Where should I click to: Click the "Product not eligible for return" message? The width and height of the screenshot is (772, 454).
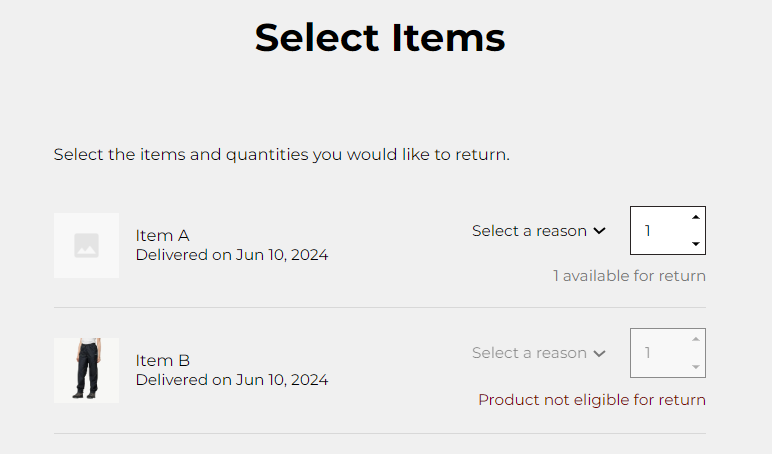(592, 400)
